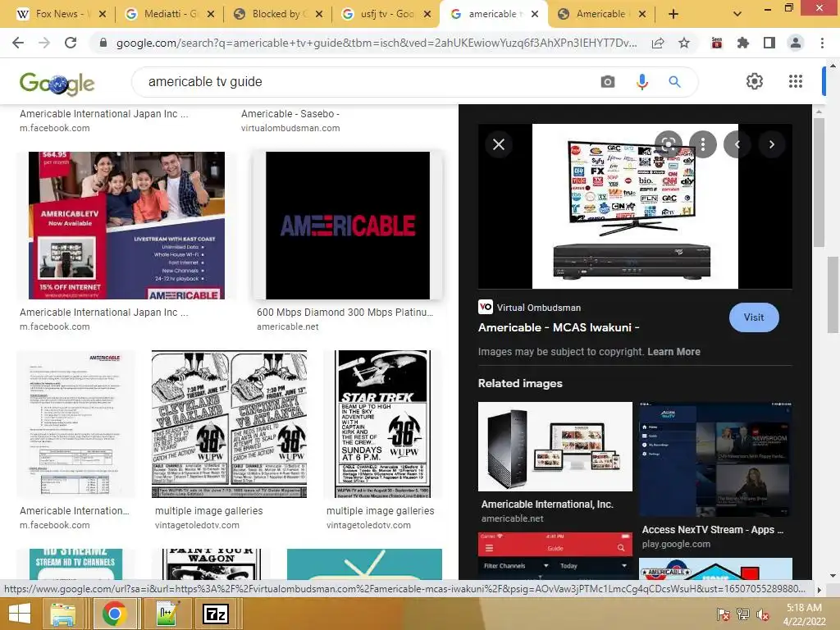Open Americable document page thumbnail

point(76,424)
